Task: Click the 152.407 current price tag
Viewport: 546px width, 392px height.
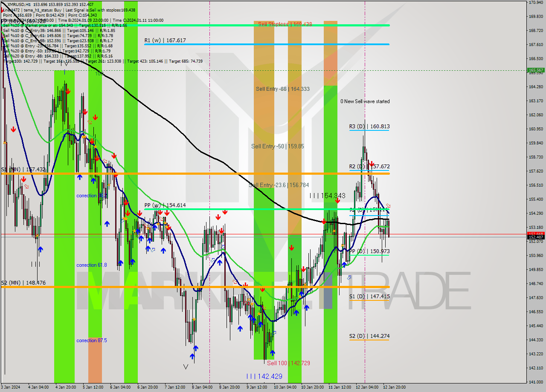Action: (x=536, y=237)
